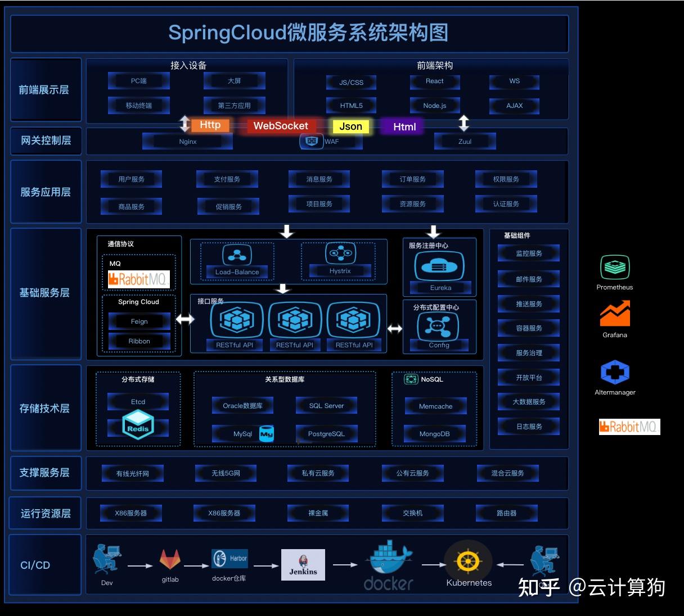Click the red WebSocket label
The height and width of the screenshot is (616, 684).
(281, 126)
